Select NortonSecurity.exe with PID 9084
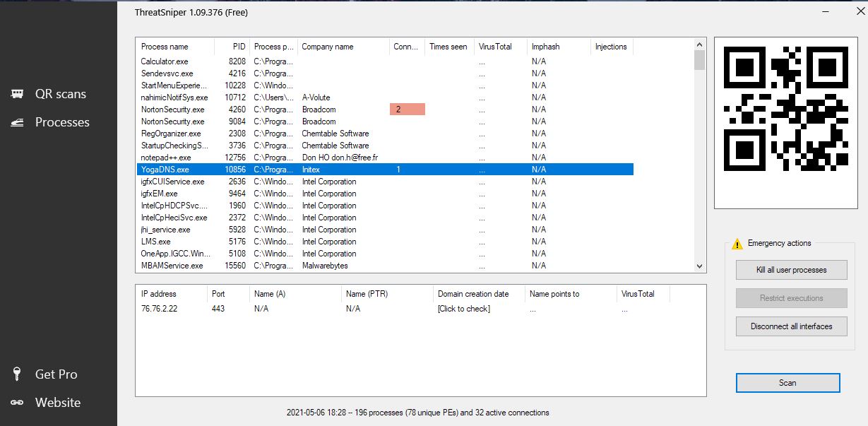The image size is (868, 426). (385, 122)
